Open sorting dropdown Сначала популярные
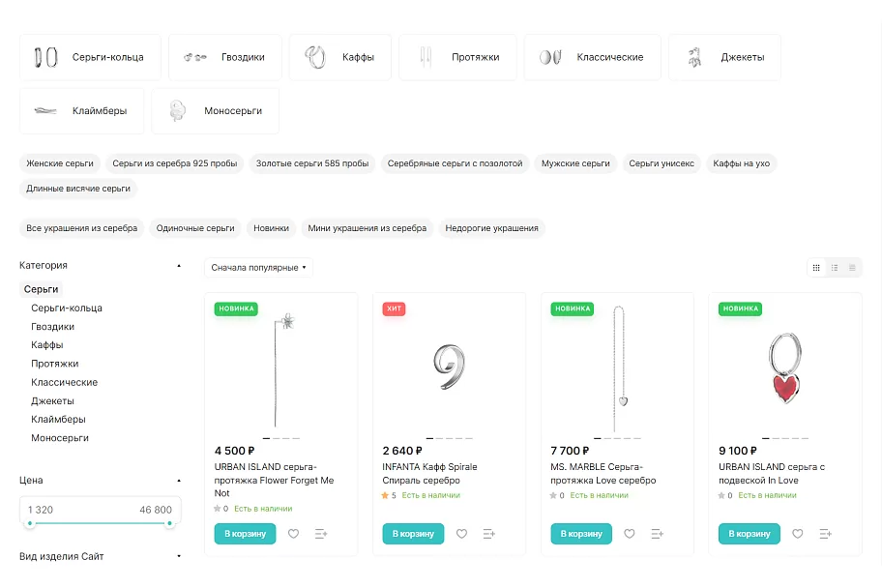 point(258,268)
